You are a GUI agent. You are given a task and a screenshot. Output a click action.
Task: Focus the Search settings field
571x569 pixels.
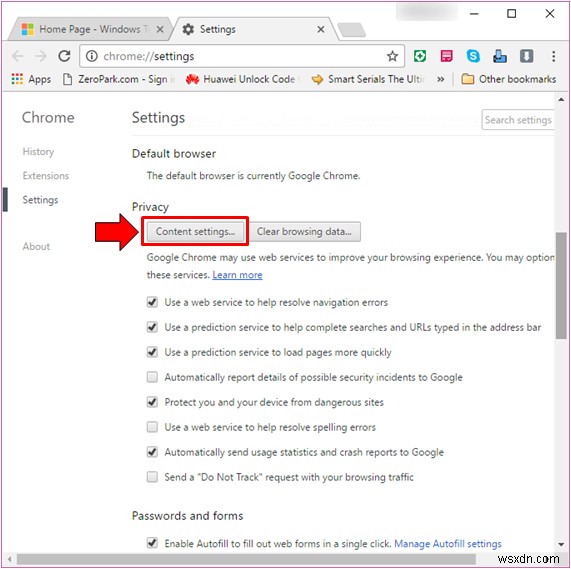518,120
